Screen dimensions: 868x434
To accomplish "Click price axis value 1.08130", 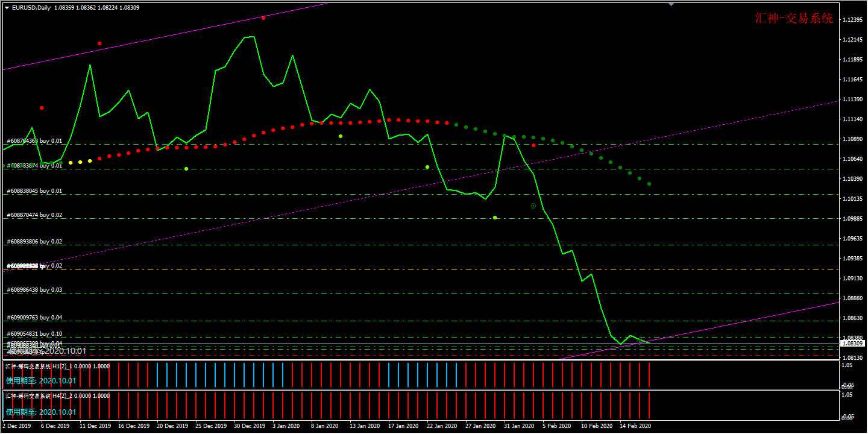I will [x=852, y=357].
